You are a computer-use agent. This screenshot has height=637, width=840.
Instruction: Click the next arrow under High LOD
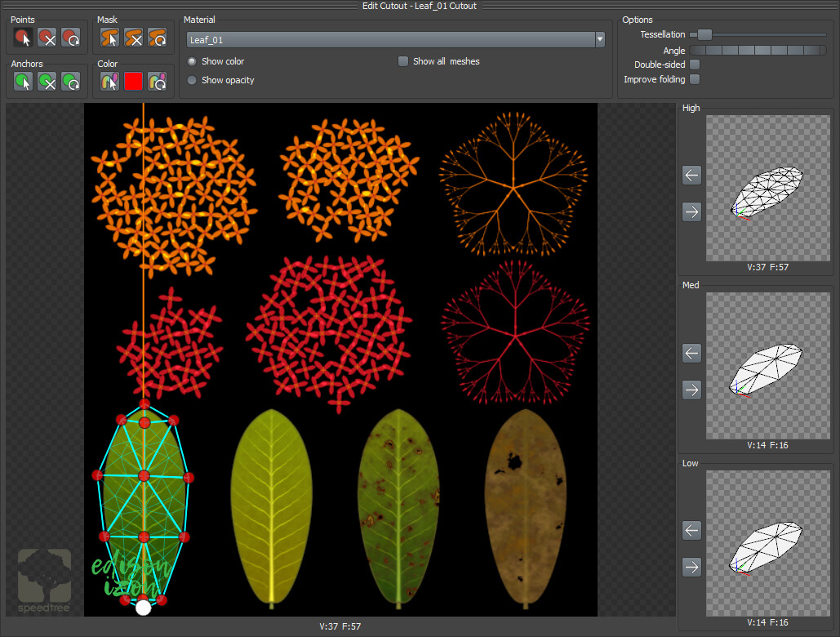[691, 212]
